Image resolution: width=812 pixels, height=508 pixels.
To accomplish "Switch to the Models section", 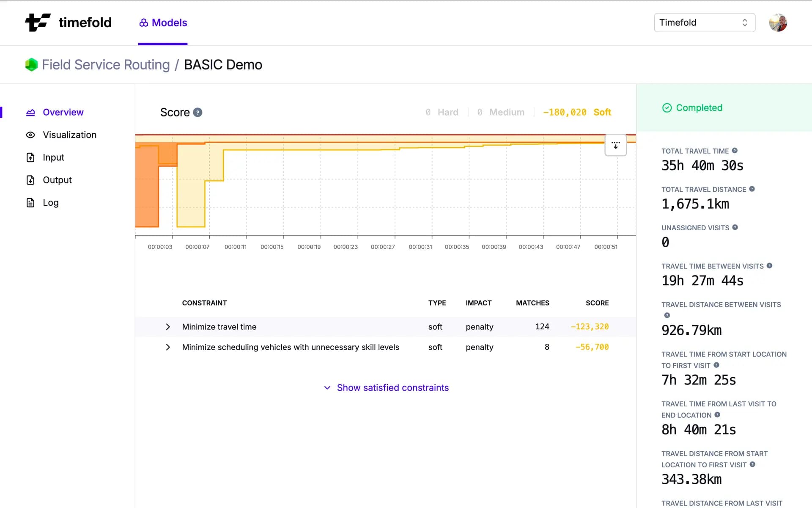I will point(162,22).
